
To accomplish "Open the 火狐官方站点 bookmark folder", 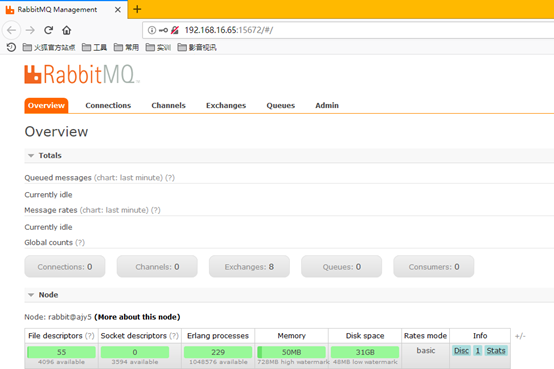I will point(49,47).
